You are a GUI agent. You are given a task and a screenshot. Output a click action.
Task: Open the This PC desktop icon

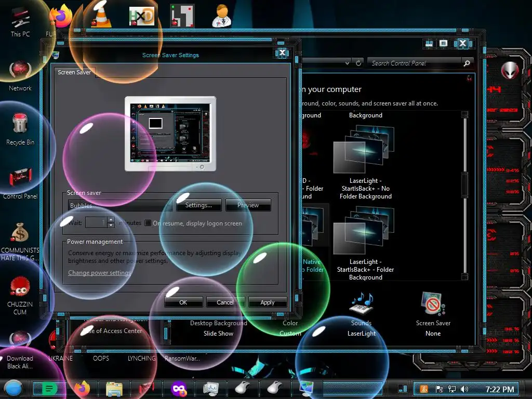click(x=20, y=22)
